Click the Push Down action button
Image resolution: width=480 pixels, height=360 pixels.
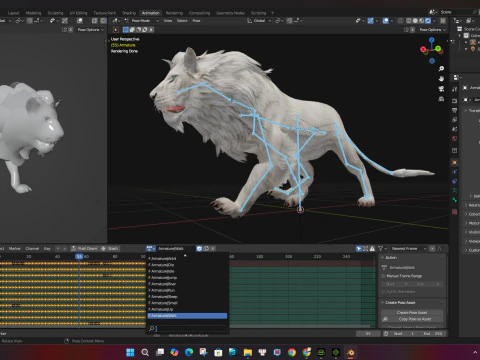(x=85, y=249)
